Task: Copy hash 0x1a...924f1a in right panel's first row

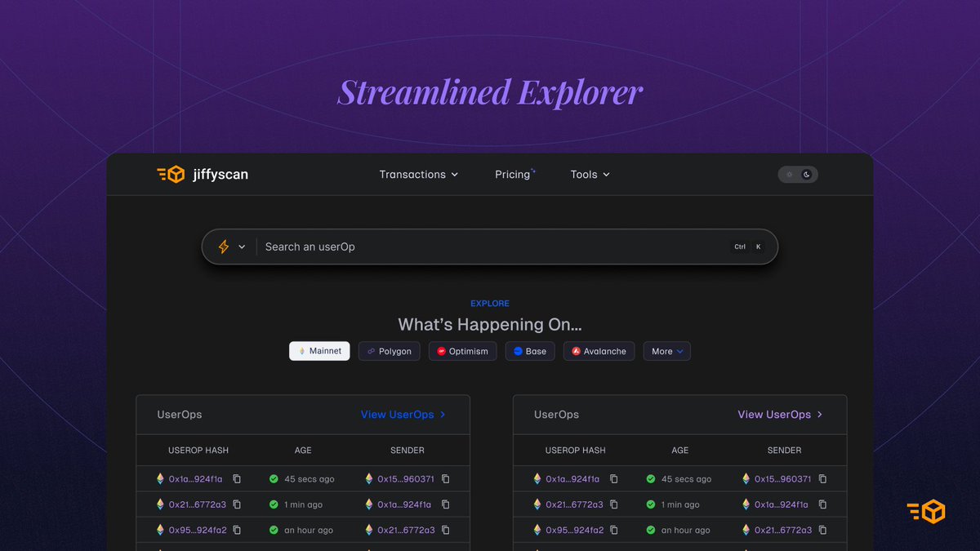Action: point(614,479)
